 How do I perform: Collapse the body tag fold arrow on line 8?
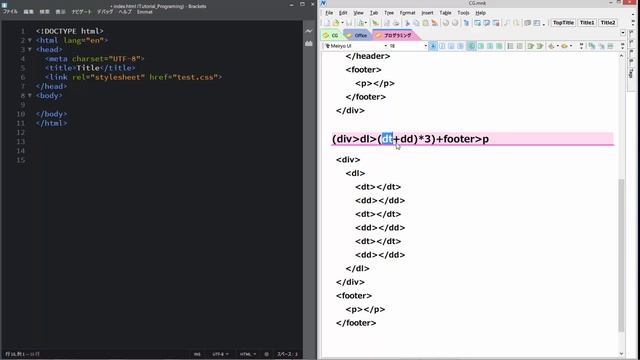coord(30,96)
